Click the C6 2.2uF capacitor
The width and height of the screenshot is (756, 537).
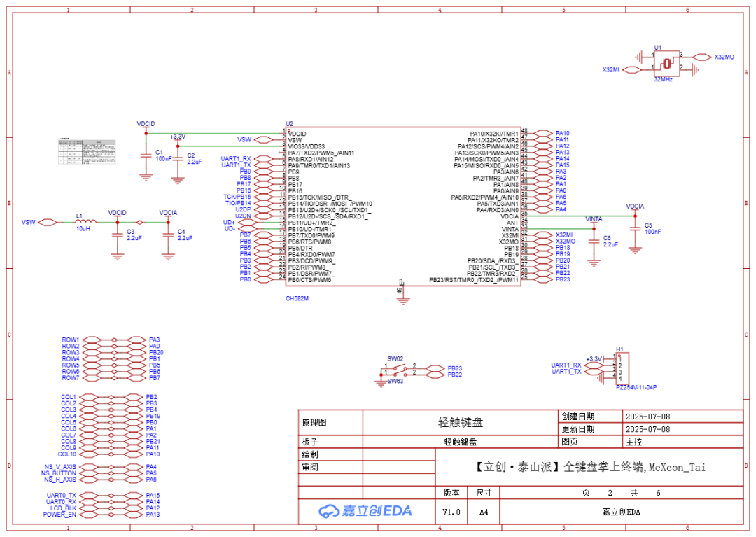[x=594, y=241]
